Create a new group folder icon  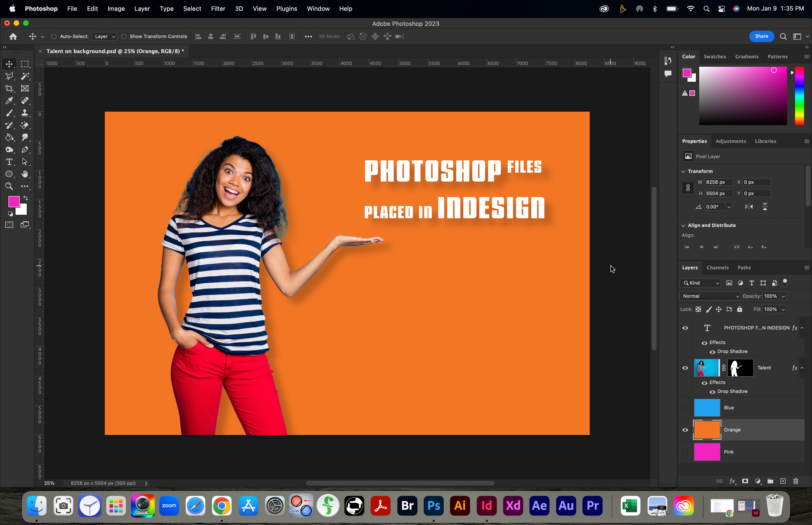click(x=770, y=481)
